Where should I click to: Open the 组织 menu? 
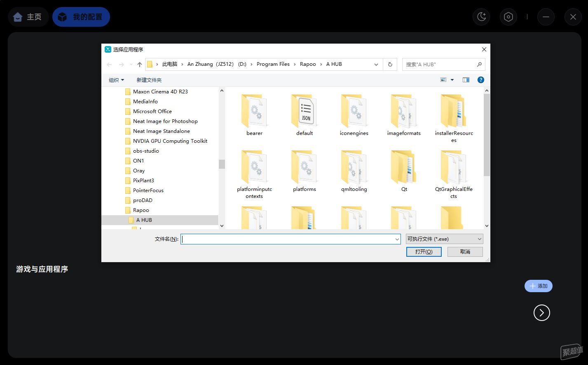[116, 80]
